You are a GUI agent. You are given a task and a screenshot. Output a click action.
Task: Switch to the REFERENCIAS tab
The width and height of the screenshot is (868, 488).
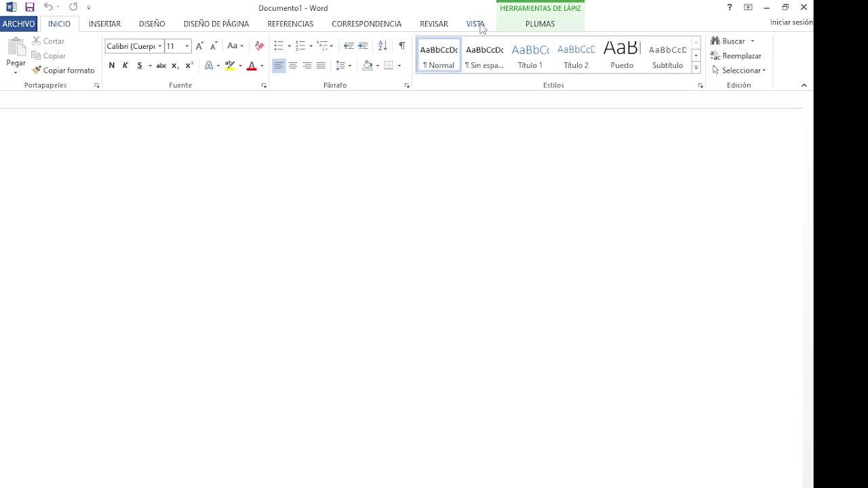click(290, 24)
